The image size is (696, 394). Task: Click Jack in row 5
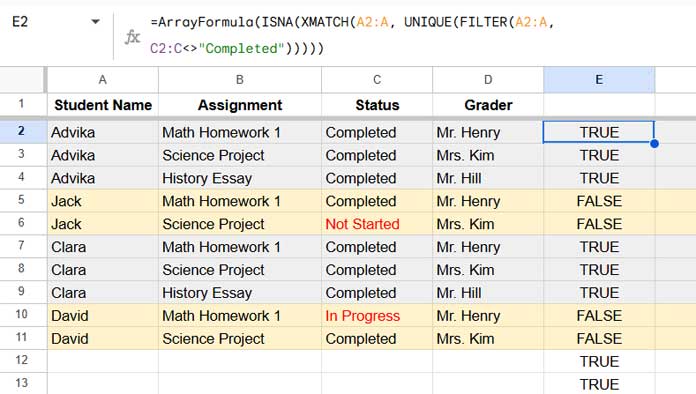click(x=103, y=201)
